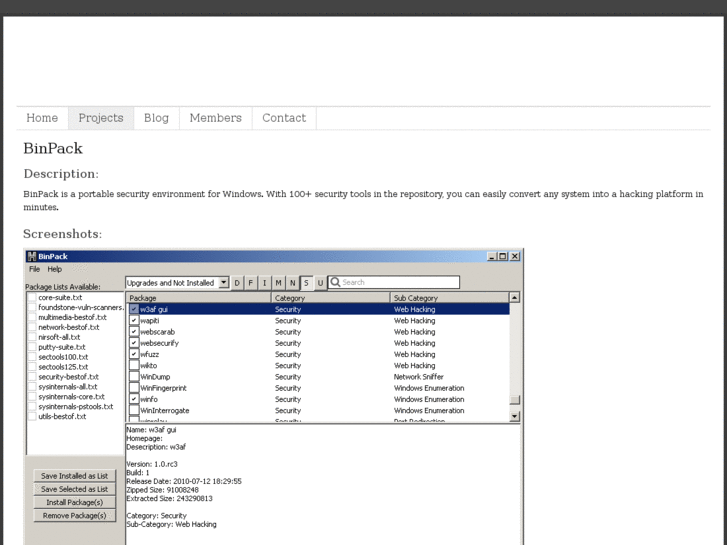Toggle the S filter button
The width and height of the screenshot is (727, 545).
pos(306,282)
